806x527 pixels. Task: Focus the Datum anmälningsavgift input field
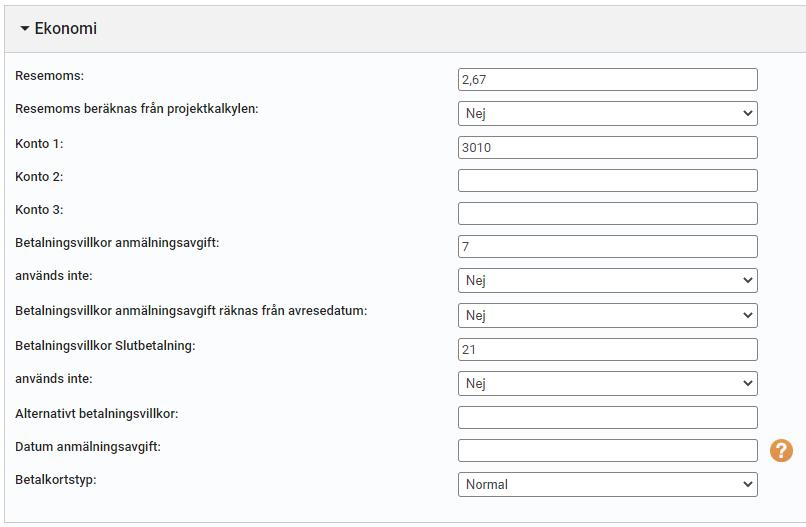coord(608,450)
